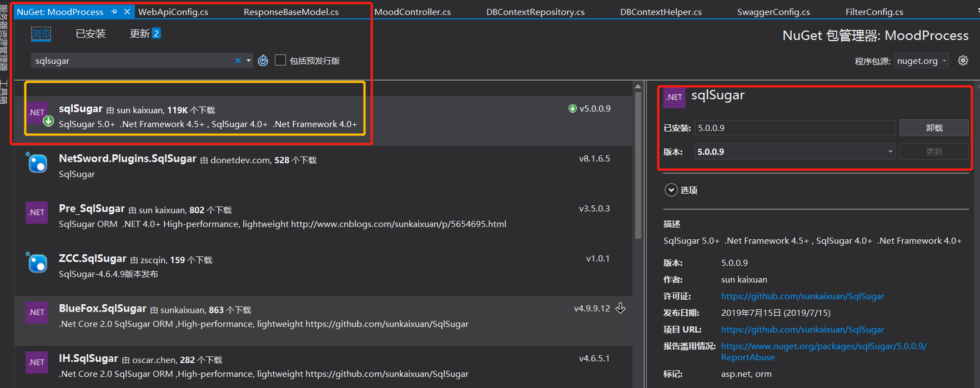Open the DBContextHelper.cs tab
This screenshot has height=388, width=980.
[661, 12]
